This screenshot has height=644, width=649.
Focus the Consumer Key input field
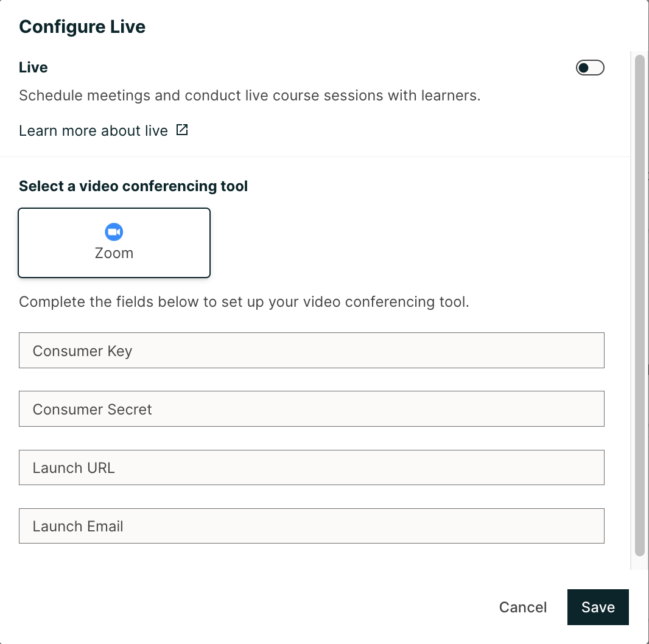click(311, 351)
